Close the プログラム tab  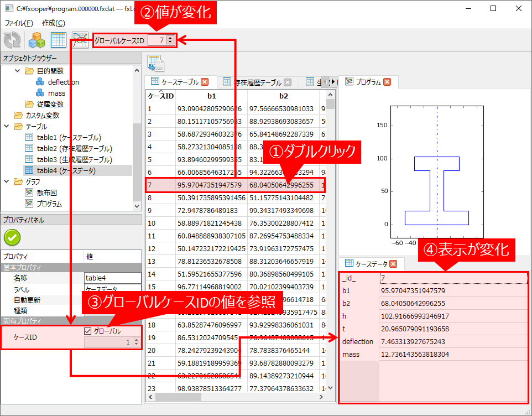click(x=387, y=82)
